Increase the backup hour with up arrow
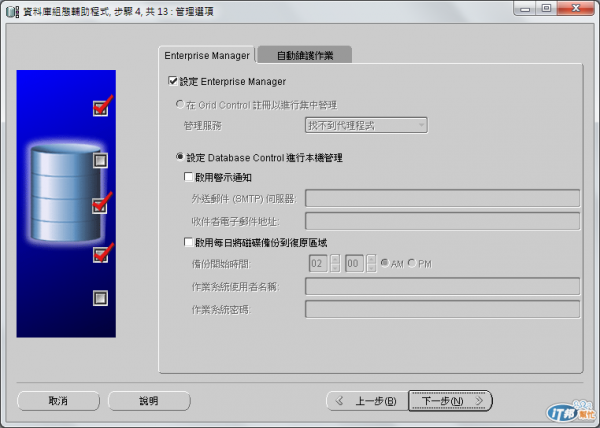The height and width of the screenshot is (428, 600). (335, 259)
